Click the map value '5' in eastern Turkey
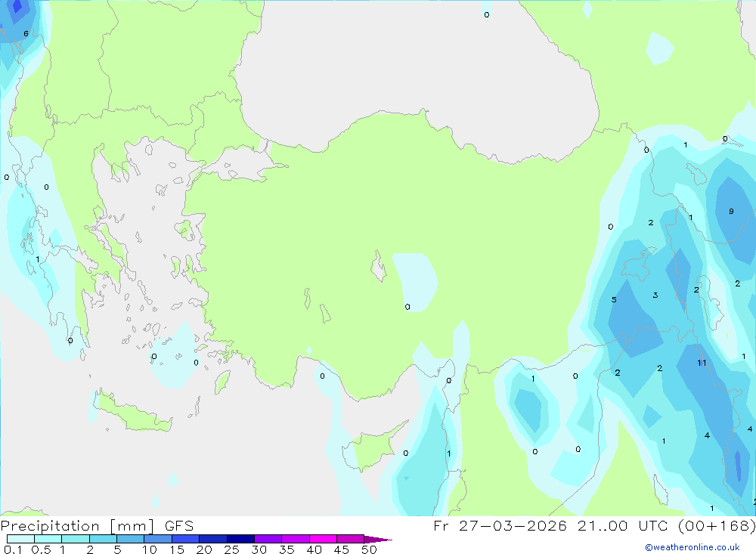756x554 pixels. 614,299
